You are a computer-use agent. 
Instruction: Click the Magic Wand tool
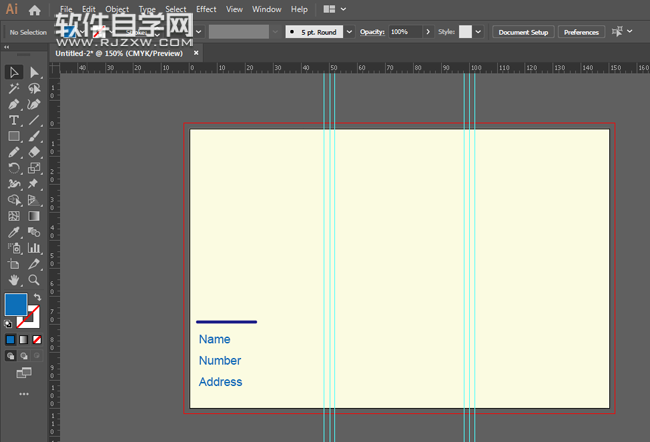tap(14, 88)
